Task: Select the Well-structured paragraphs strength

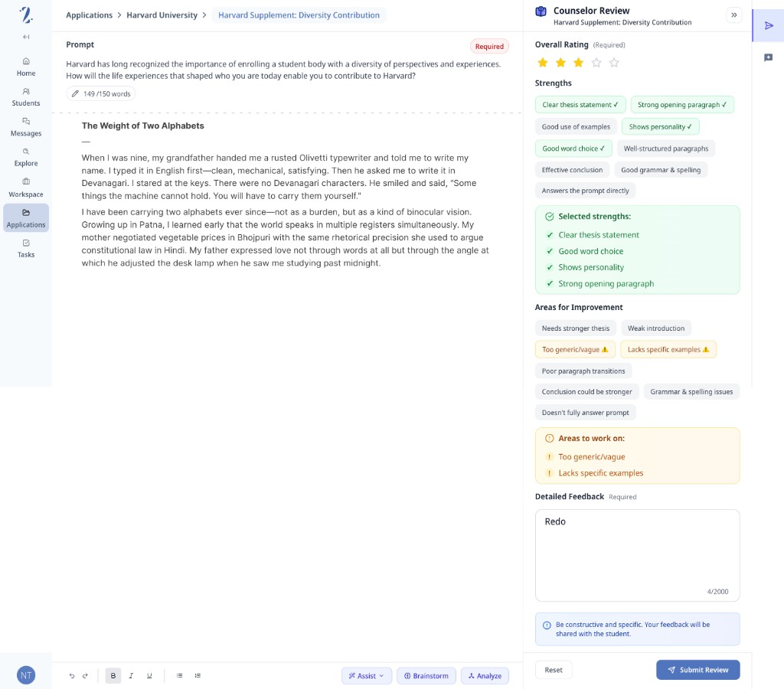Action: pyautogui.click(x=666, y=149)
